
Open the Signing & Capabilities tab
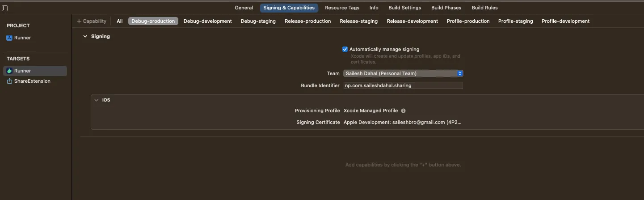tap(289, 8)
